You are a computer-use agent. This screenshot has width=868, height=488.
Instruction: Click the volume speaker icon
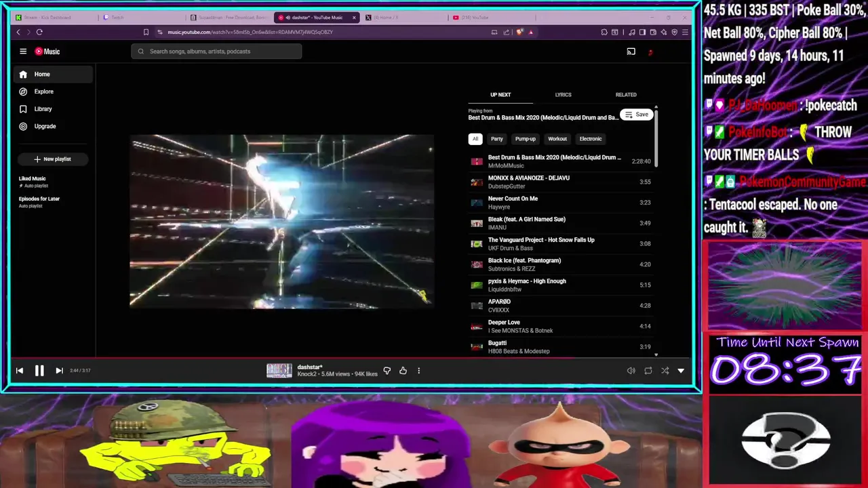point(631,371)
